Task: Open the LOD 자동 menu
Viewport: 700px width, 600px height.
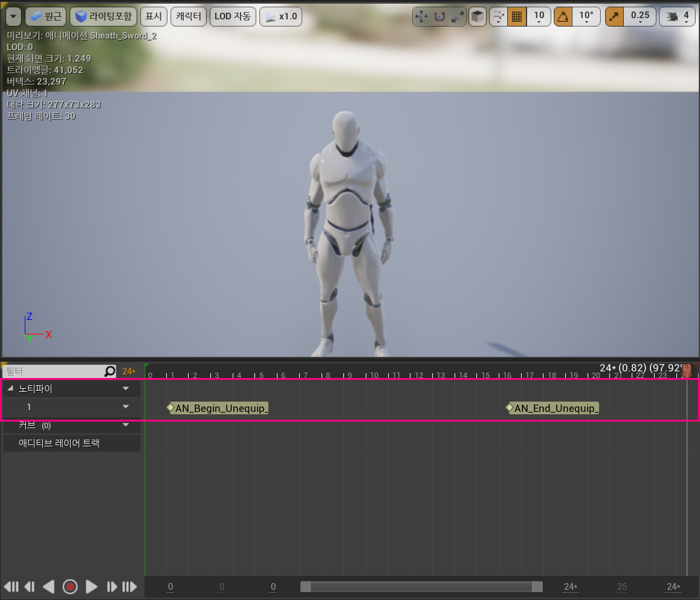Action: (x=233, y=16)
